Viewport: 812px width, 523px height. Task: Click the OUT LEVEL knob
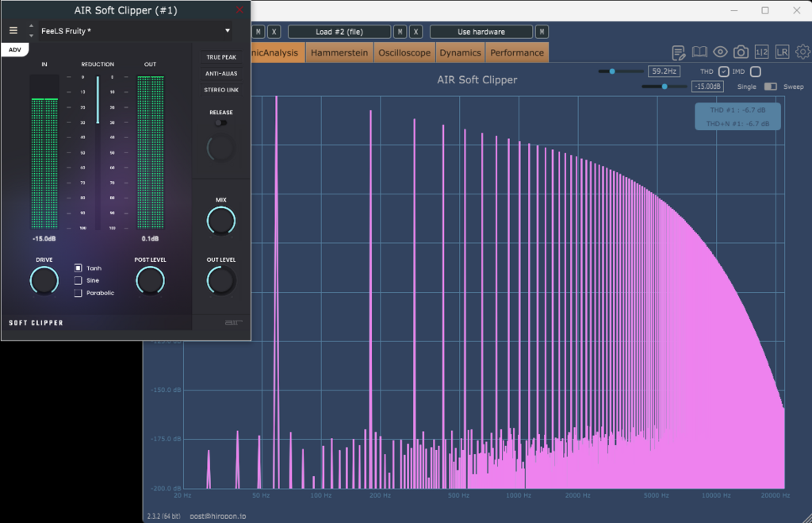pyautogui.click(x=221, y=280)
